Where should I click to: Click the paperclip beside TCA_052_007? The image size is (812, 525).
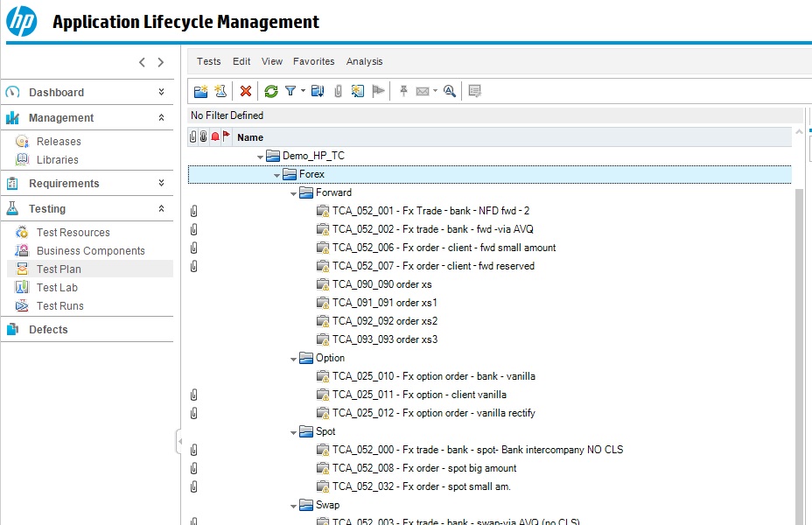193,266
